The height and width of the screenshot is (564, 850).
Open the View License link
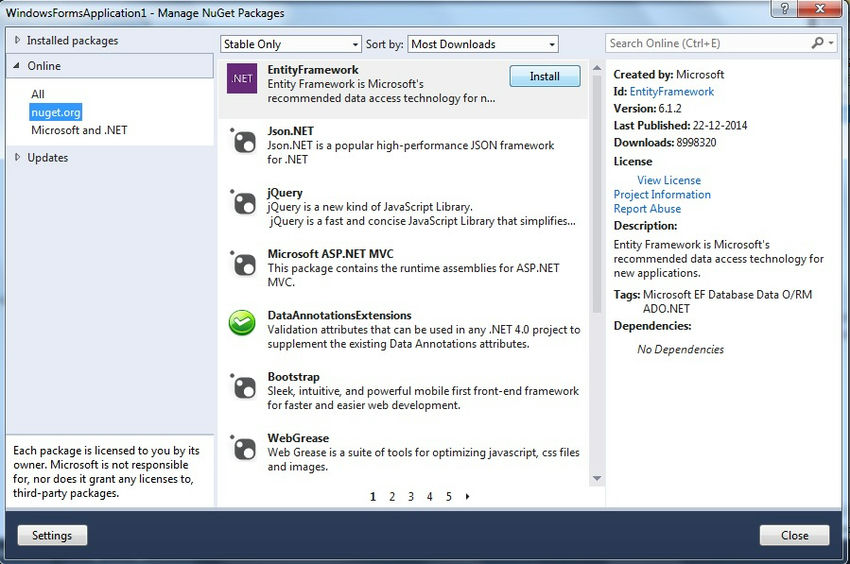[669, 180]
